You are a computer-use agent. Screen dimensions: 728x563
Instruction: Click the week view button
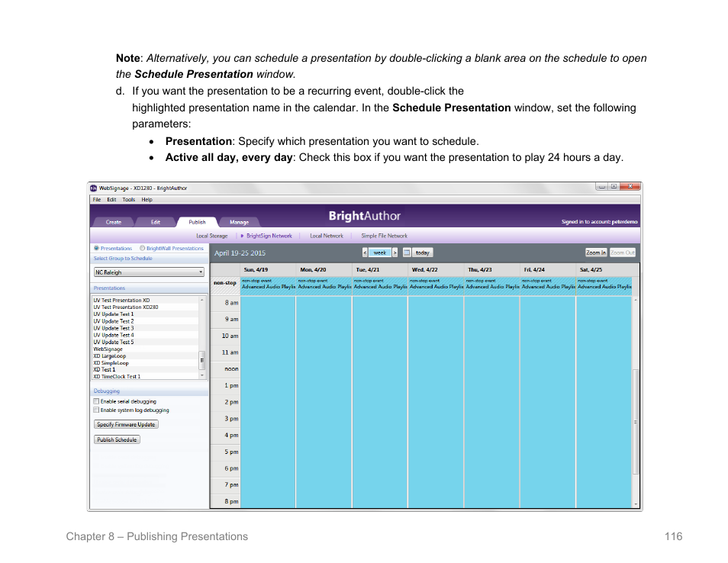click(380, 253)
